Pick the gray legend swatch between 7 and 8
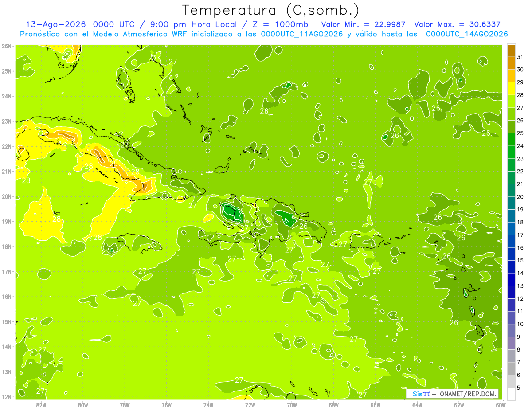Screen dimensions: 532x411 (511, 356)
